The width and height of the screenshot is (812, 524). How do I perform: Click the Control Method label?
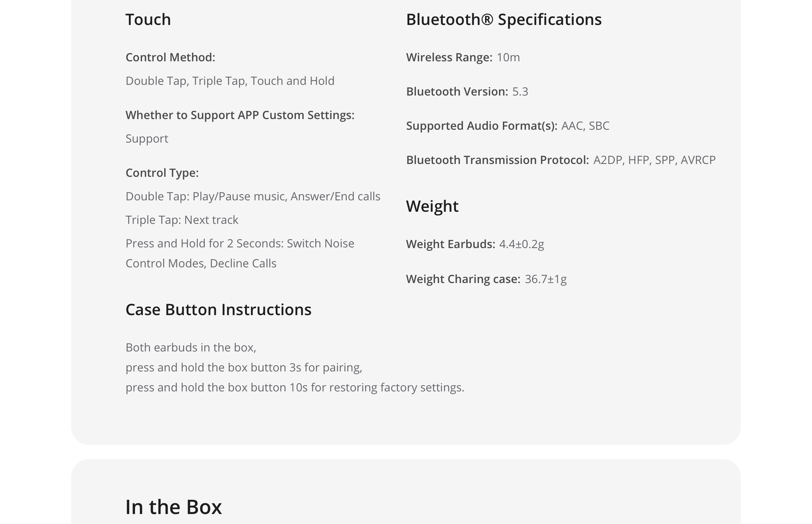[x=170, y=57]
